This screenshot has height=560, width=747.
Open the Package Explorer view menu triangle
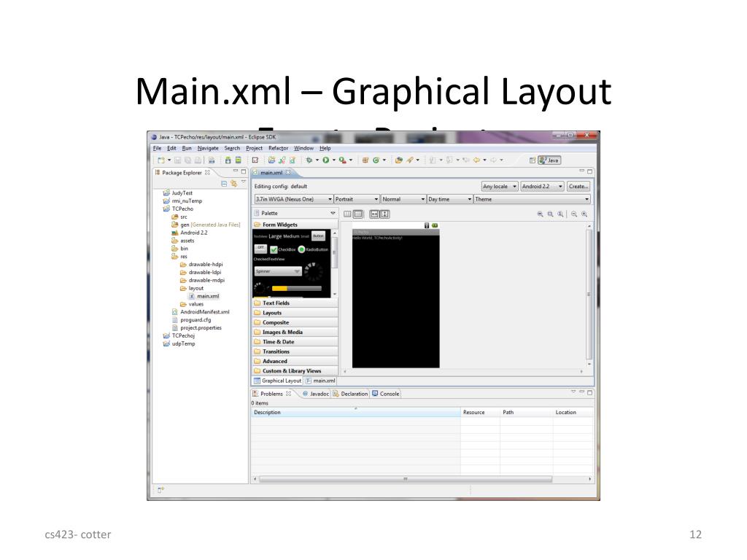click(x=244, y=182)
